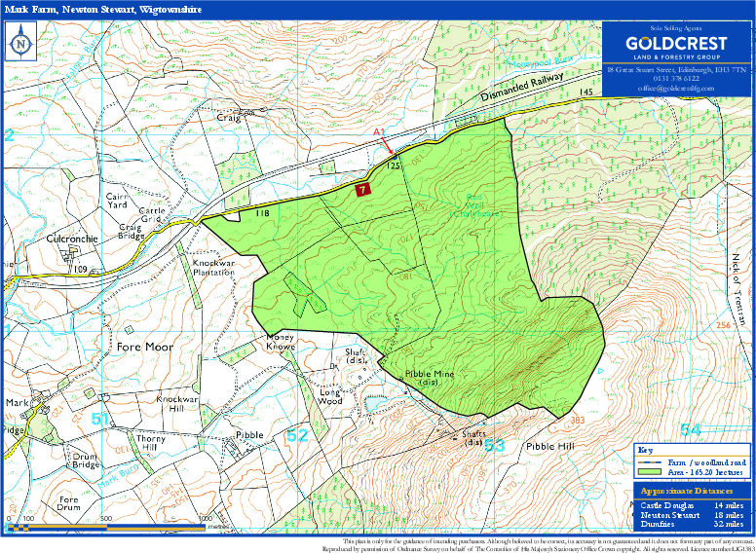756x553 pixels.
Task: Click the red compartment 7 marker
Action: coord(362,190)
